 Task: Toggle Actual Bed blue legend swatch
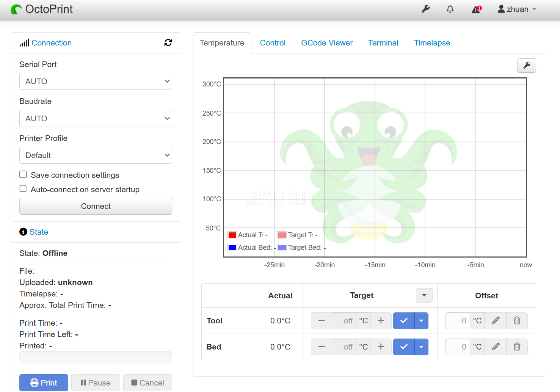232,248
